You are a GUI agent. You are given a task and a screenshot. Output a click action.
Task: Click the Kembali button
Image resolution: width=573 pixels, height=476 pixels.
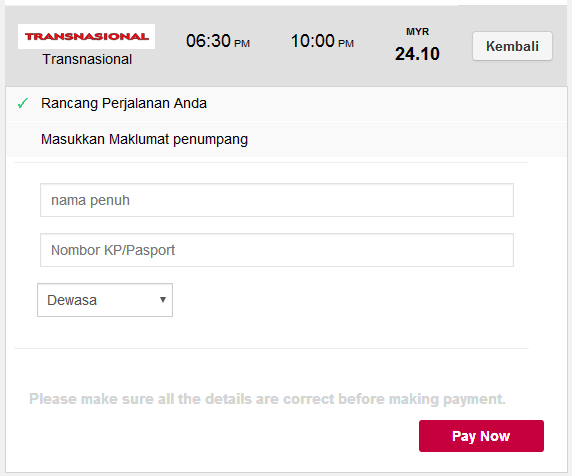(512, 46)
